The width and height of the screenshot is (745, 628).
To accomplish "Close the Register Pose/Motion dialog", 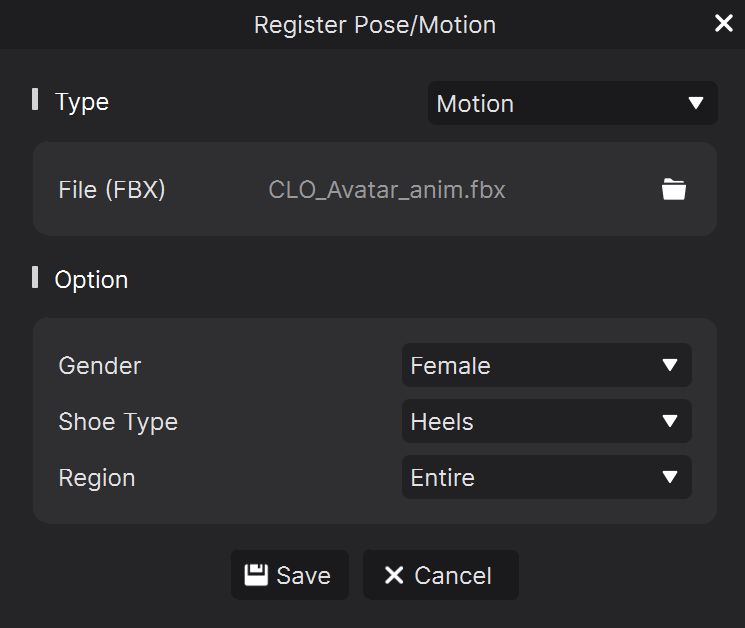I will [724, 23].
